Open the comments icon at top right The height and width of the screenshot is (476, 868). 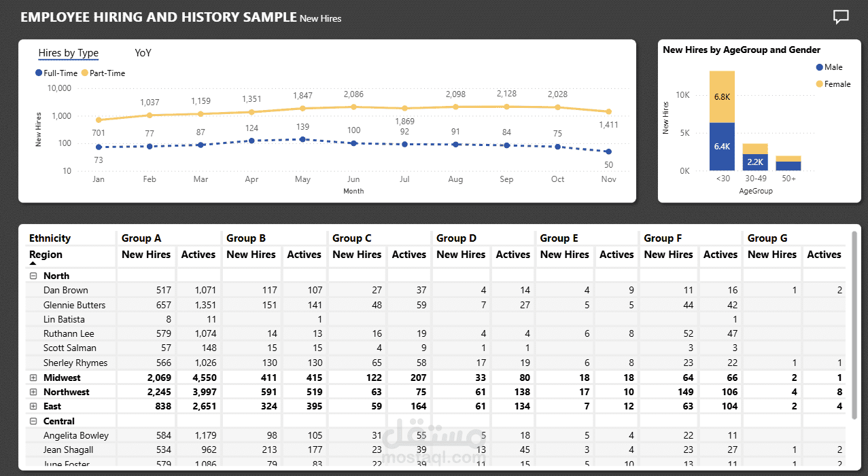click(841, 17)
